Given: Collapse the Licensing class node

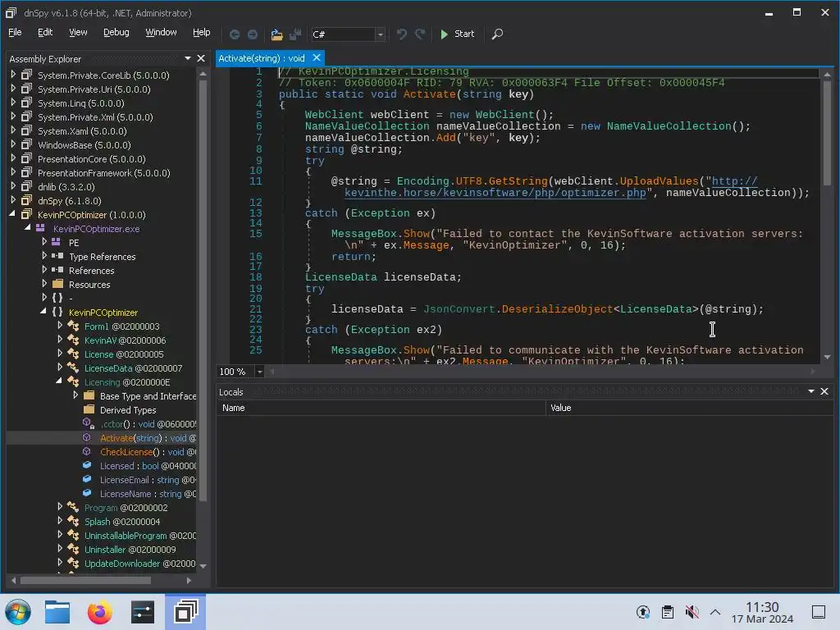Looking at the screenshot, I should pyautogui.click(x=59, y=381).
